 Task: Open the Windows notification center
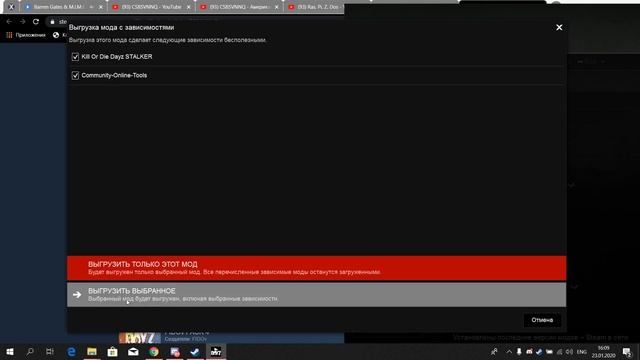[627, 351]
